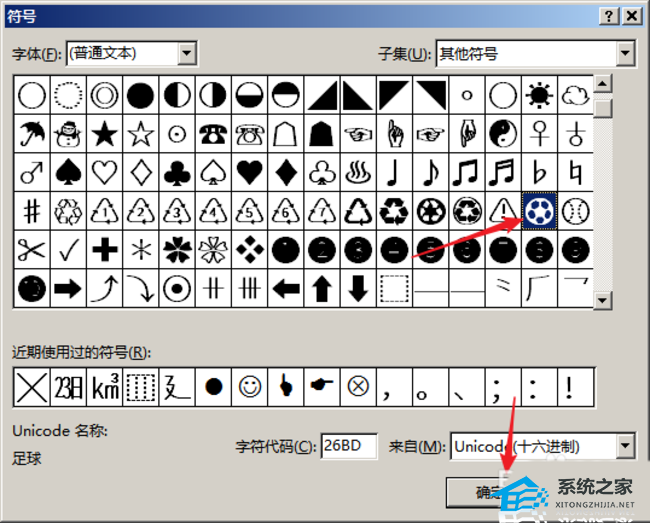650x523 pixels.
Task: Open the 来自 Unicode encoding dropdown
Action: pyautogui.click(x=625, y=446)
